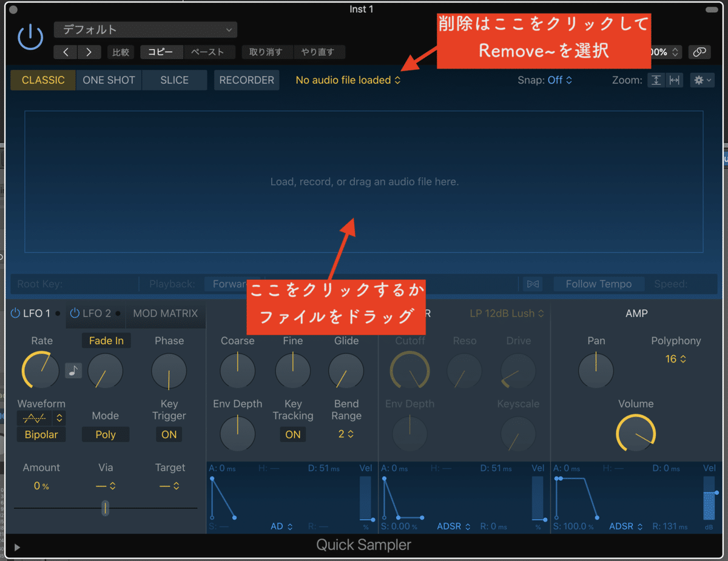Click the Fine pitch knob
Image resolution: width=728 pixels, height=561 pixels.
pos(293,371)
